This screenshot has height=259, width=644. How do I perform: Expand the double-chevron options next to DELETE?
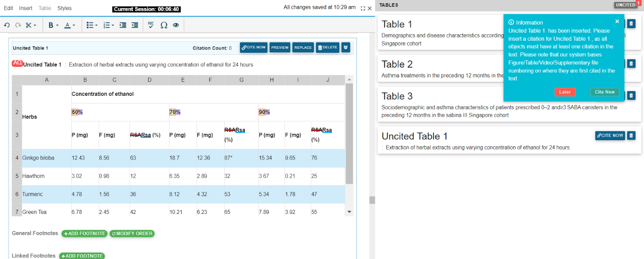346,48
